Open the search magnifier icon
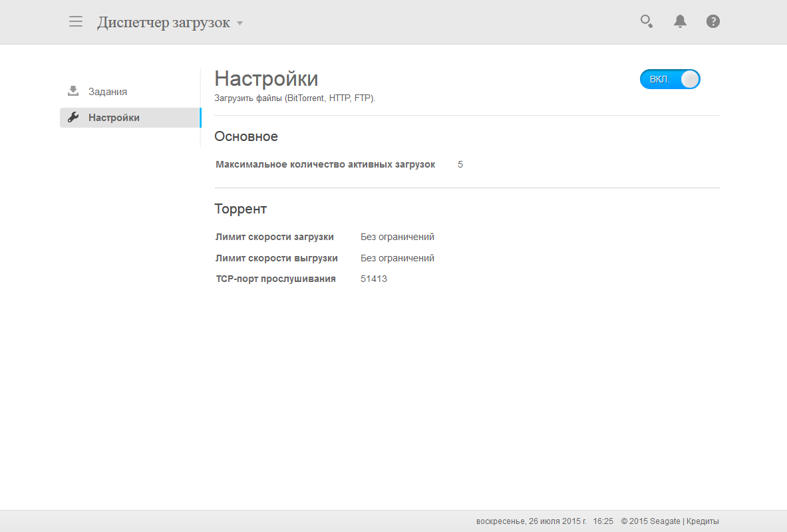 tap(647, 21)
